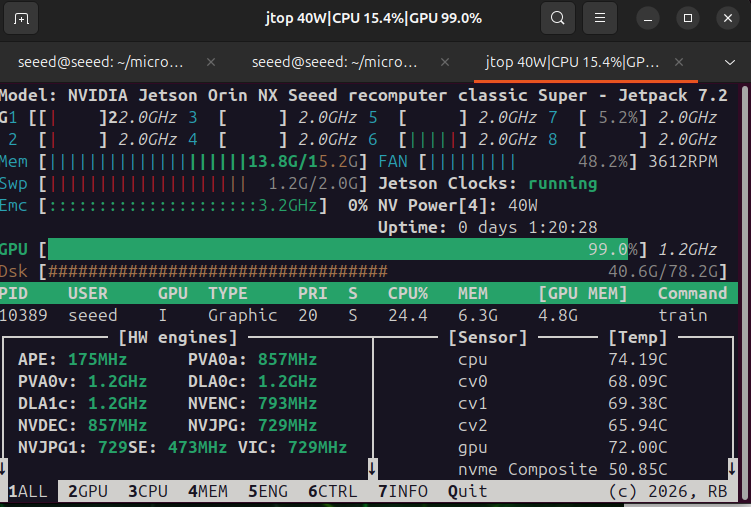The width and height of the screenshot is (751, 507).
Task: Switch to second seeed@seeed terminal tab
Action: (334, 62)
